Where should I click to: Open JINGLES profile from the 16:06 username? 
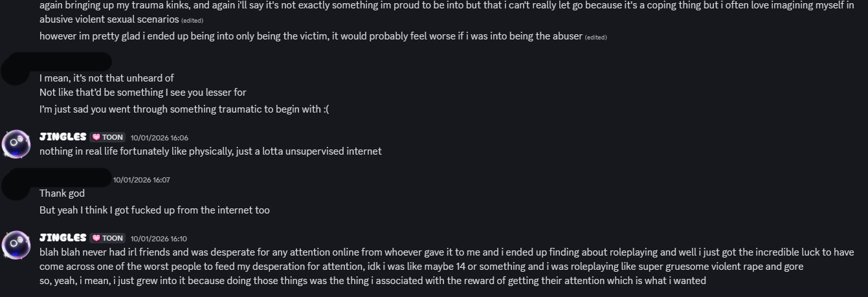63,137
